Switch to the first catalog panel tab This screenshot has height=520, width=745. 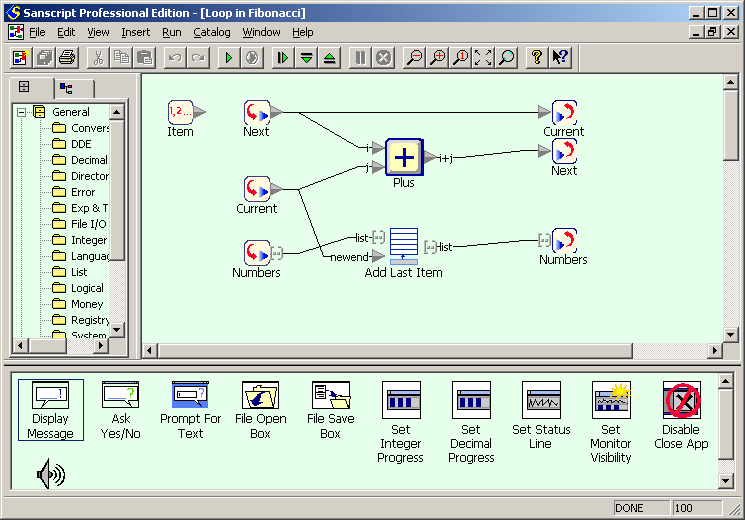click(x=24, y=87)
